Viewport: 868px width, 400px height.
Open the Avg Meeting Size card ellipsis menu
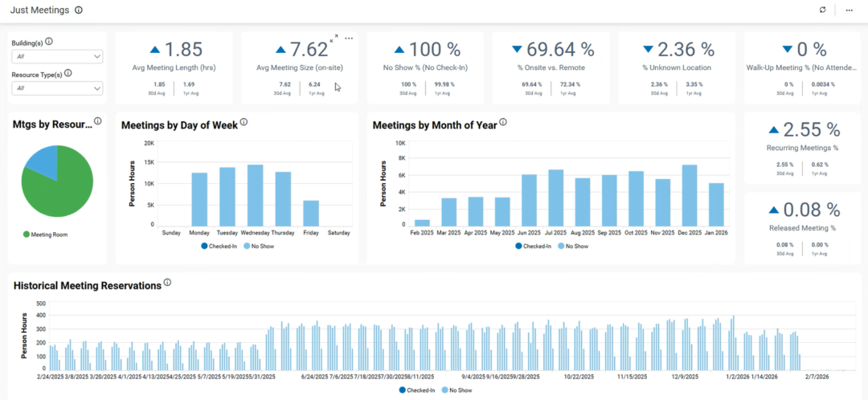(349, 38)
